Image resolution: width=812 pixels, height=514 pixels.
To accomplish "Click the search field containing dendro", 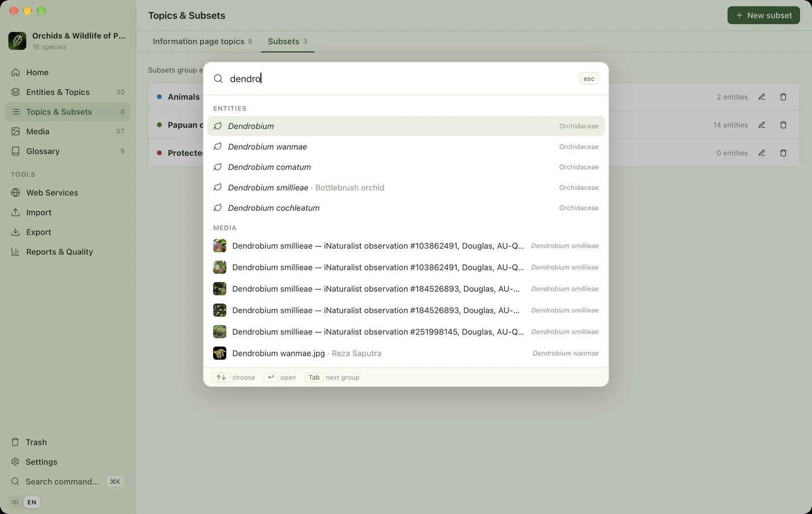I will coord(401,79).
